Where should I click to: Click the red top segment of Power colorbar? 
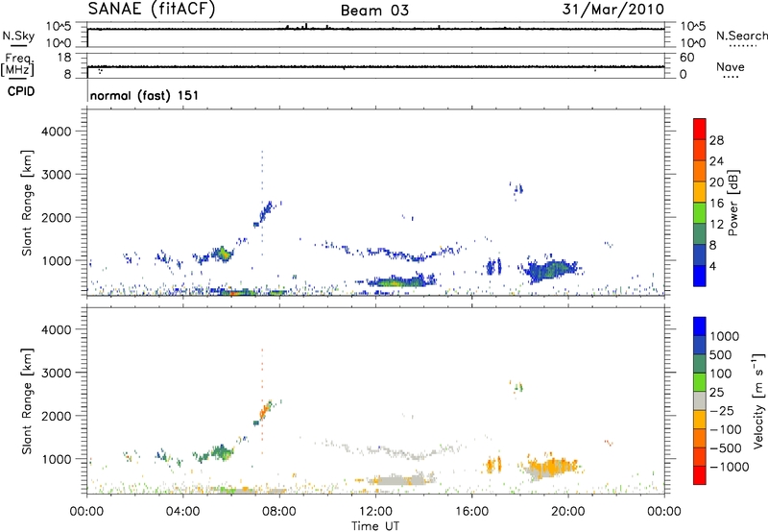(x=700, y=129)
